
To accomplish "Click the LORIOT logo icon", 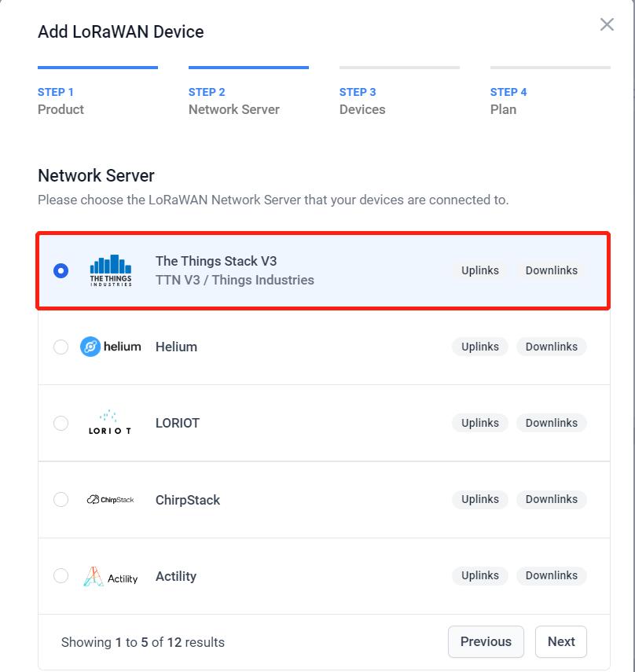I will point(110,423).
